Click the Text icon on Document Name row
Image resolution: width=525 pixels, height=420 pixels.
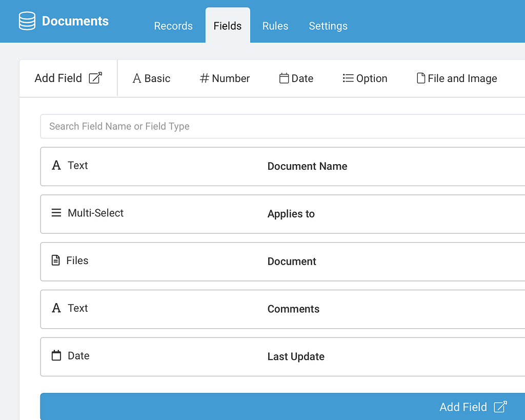click(x=56, y=165)
